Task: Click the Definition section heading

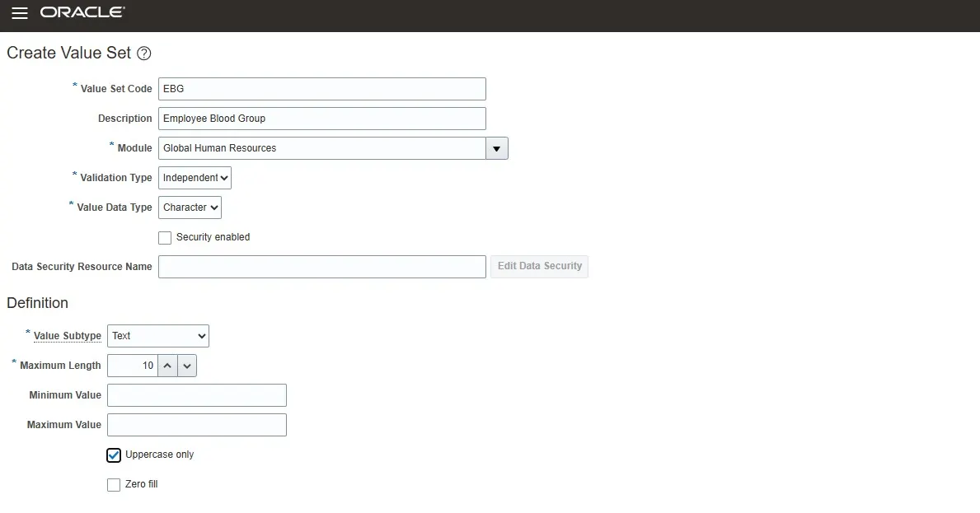Action: tap(37, 303)
